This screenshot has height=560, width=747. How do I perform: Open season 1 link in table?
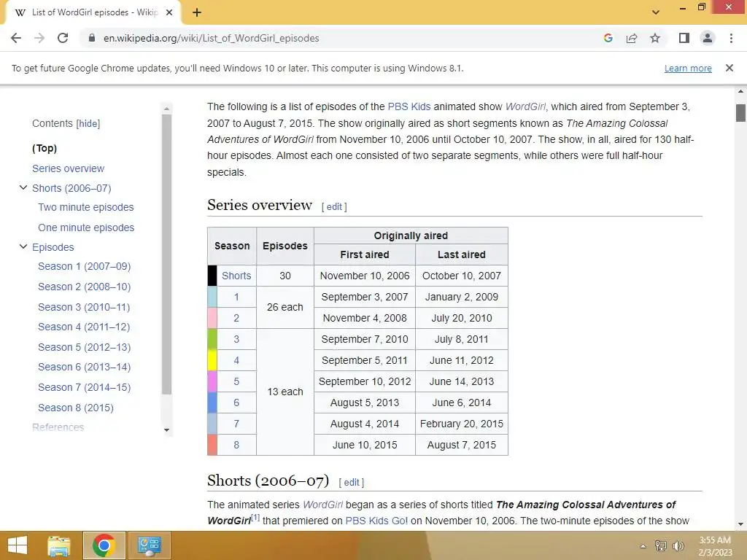(x=236, y=297)
